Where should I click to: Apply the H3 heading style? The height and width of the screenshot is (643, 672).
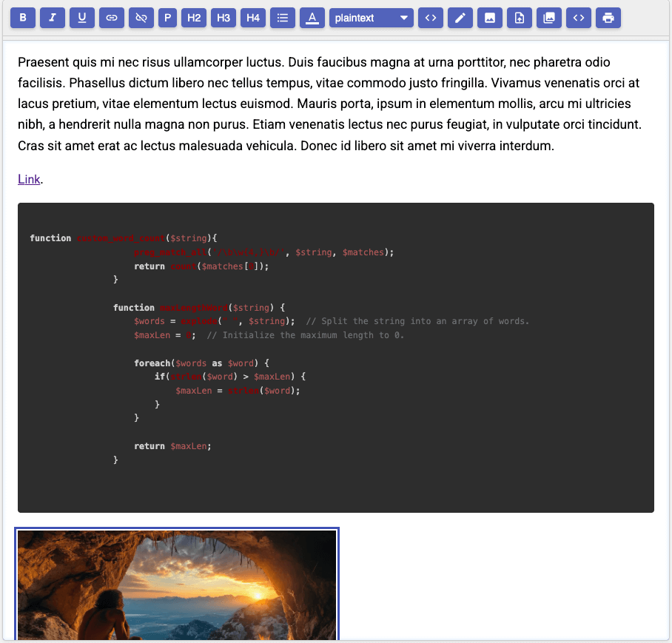tap(224, 18)
